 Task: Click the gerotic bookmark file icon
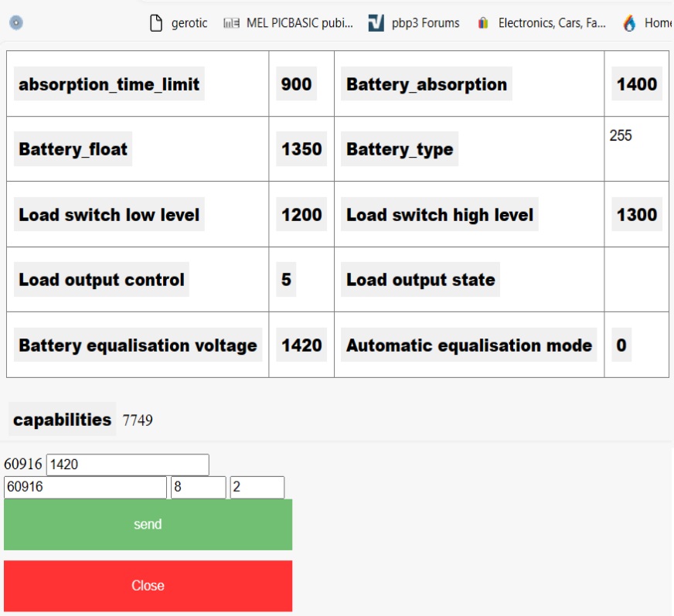157,23
